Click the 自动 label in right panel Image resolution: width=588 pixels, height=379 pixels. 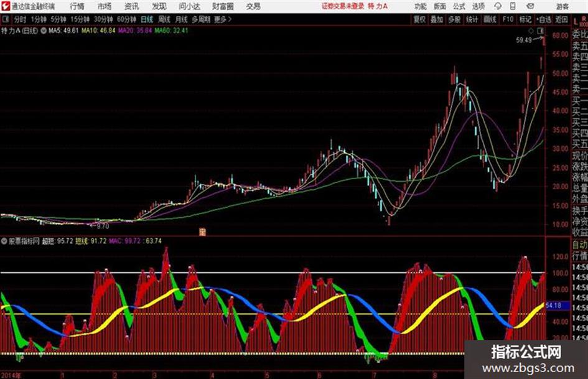(x=580, y=245)
